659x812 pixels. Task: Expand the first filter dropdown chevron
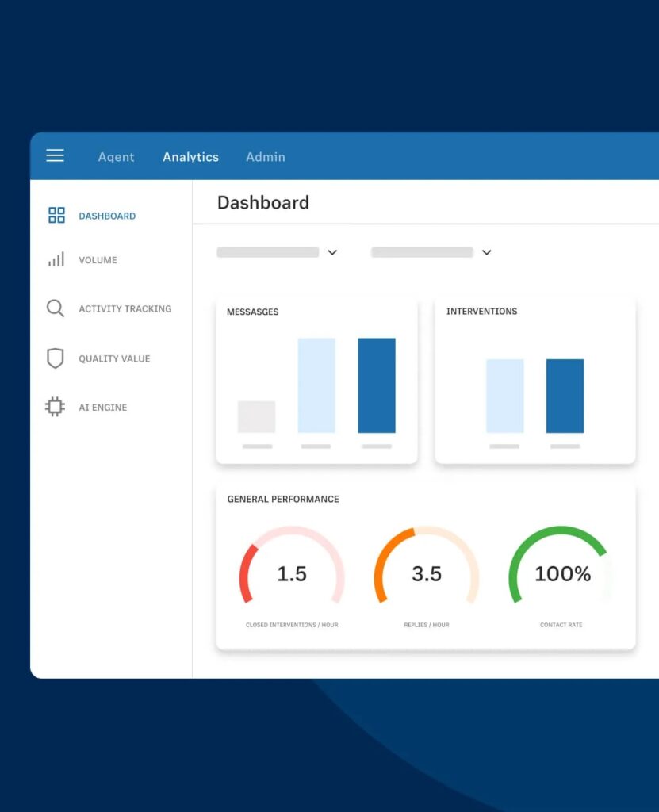332,252
